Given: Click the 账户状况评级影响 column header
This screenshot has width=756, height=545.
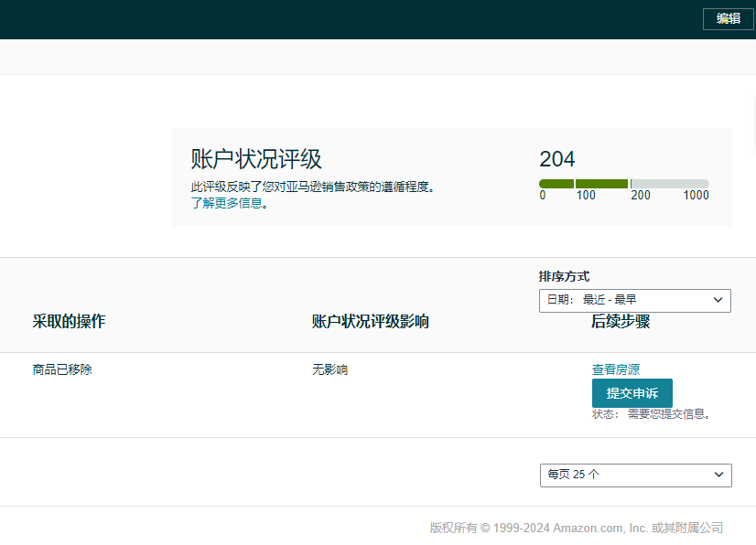Looking at the screenshot, I should (x=370, y=322).
